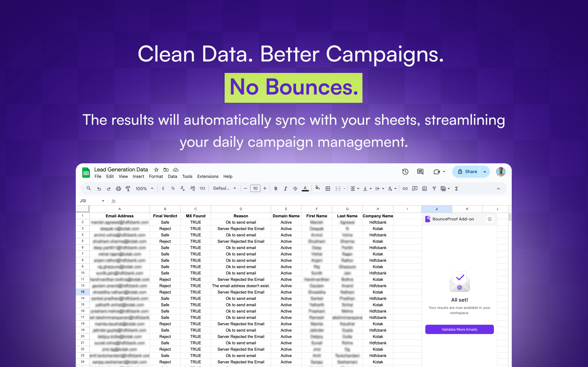This screenshot has height=367, width=588.
Task: Click the create filter icon
Action: [x=434, y=189]
